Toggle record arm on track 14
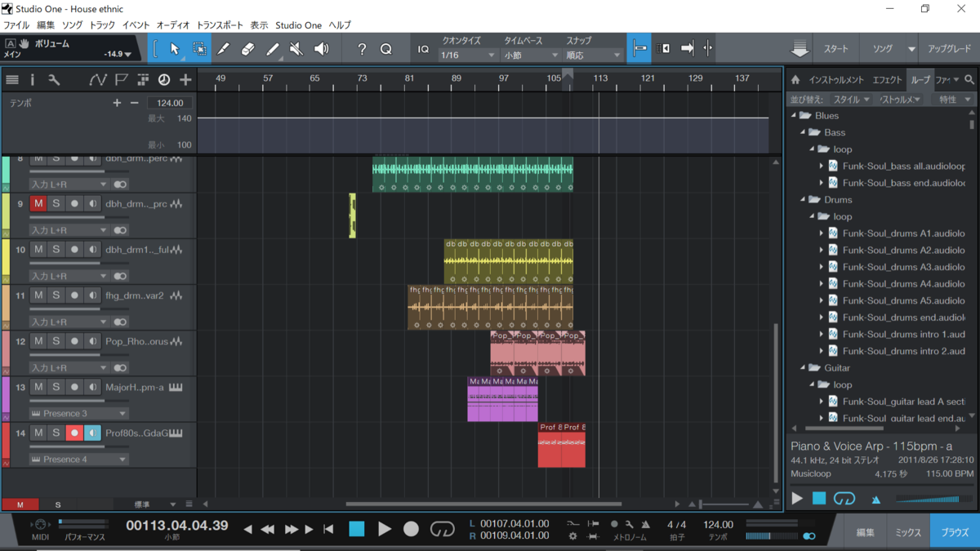Screen dimensions: 980x551 click(74, 433)
